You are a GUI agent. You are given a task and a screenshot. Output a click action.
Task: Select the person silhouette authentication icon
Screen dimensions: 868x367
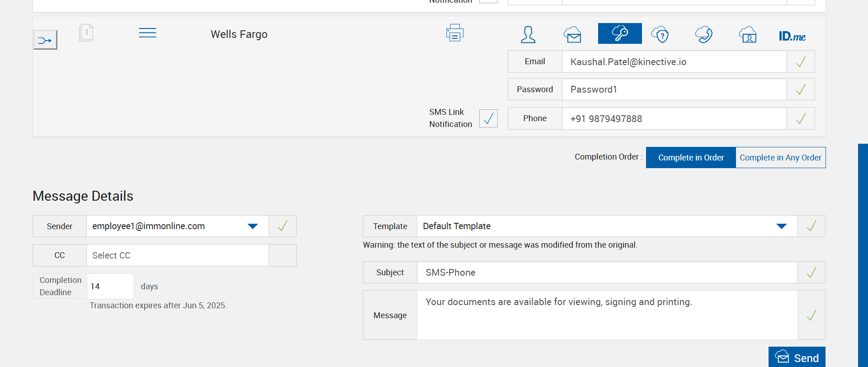(528, 34)
